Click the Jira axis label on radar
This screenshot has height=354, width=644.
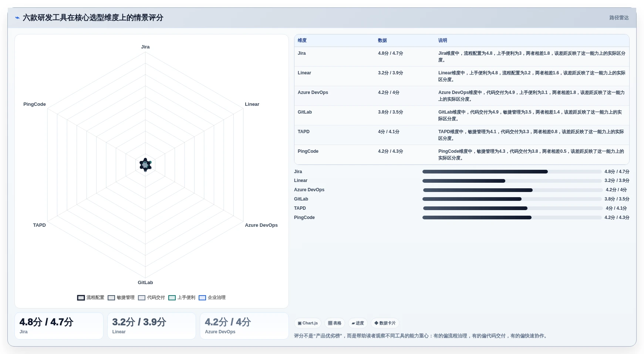pyautogui.click(x=145, y=47)
